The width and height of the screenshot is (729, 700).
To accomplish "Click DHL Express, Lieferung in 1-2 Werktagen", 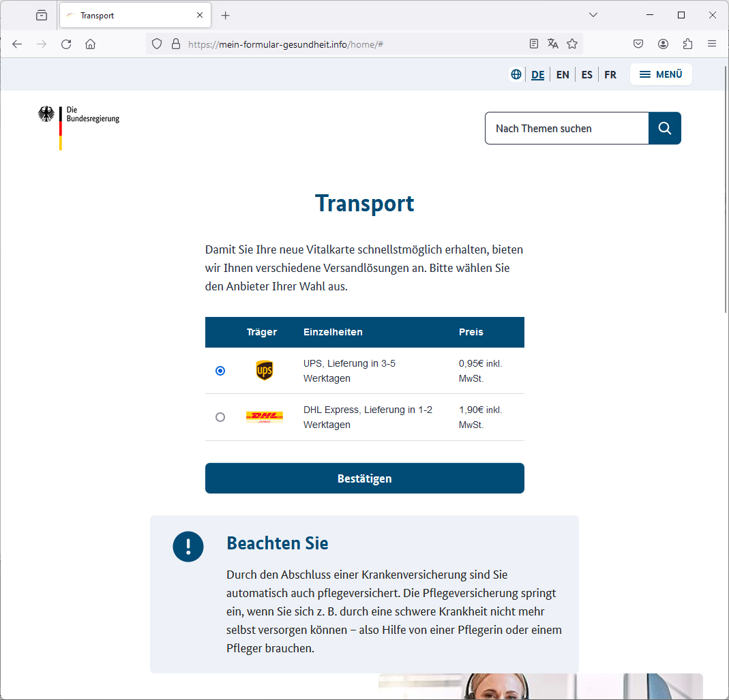I will pos(368,417).
